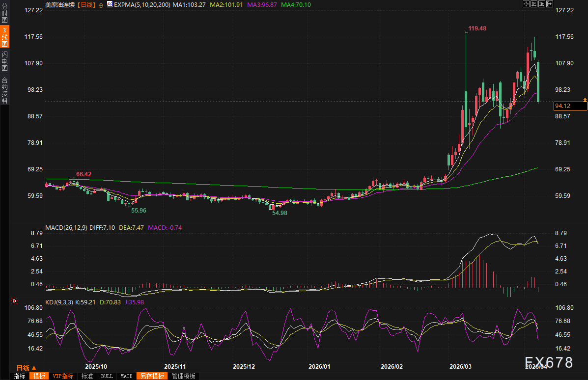Click the EXPMA indicator chart icon
The width and height of the screenshot is (588, 380).
(x=110, y=4)
